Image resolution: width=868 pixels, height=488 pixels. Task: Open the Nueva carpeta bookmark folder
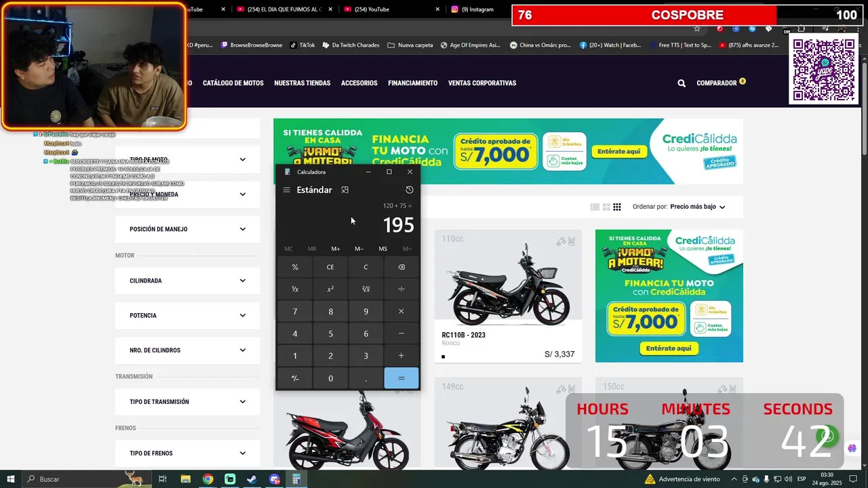tap(410, 45)
